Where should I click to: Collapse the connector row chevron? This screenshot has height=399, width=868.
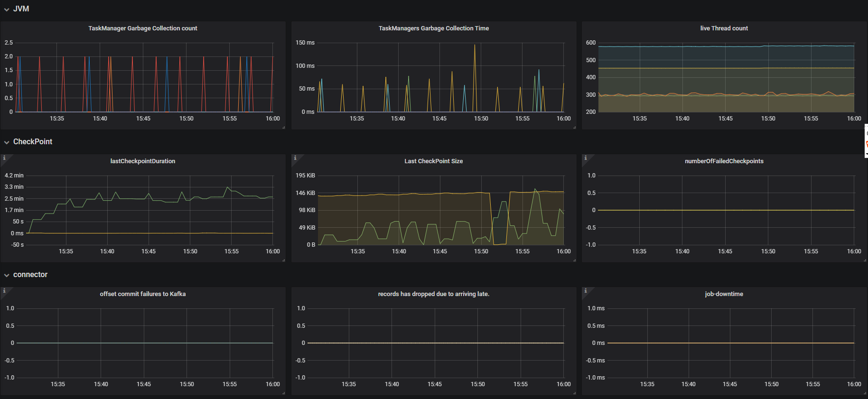coord(7,275)
